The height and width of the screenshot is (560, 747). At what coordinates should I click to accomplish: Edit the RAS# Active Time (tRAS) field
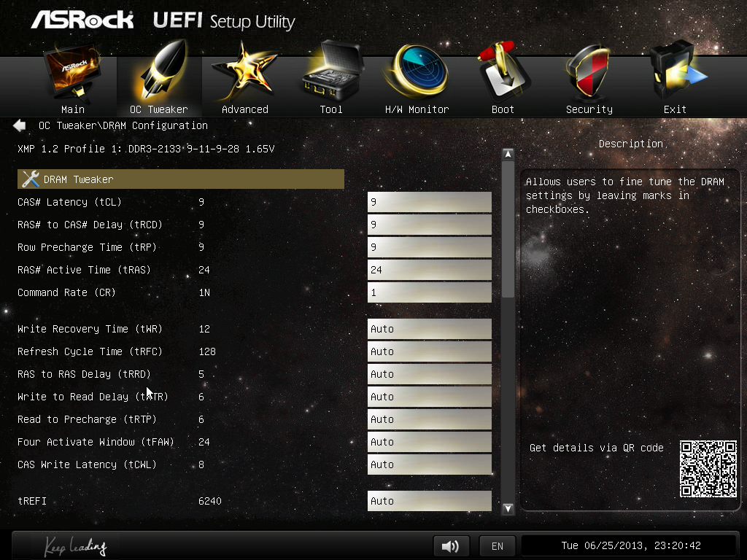click(x=429, y=270)
